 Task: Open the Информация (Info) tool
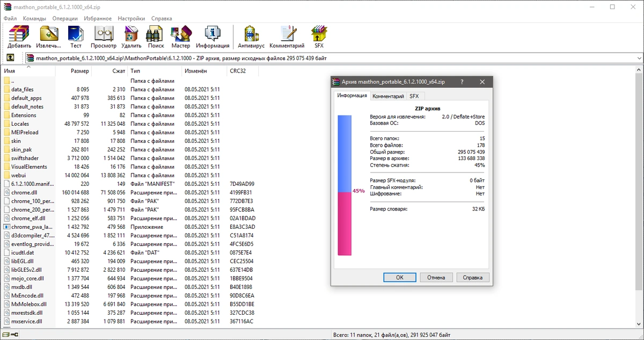tap(213, 37)
